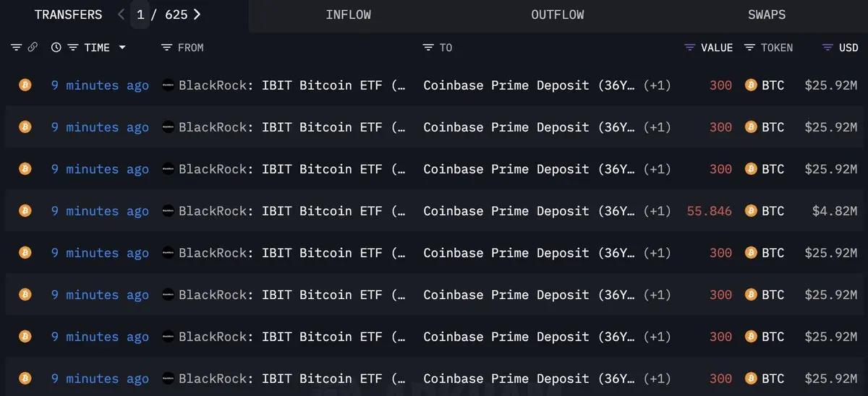868x396 pixels.
Task: Toggle the purple USD filter icon
Action: click(827, 48)
